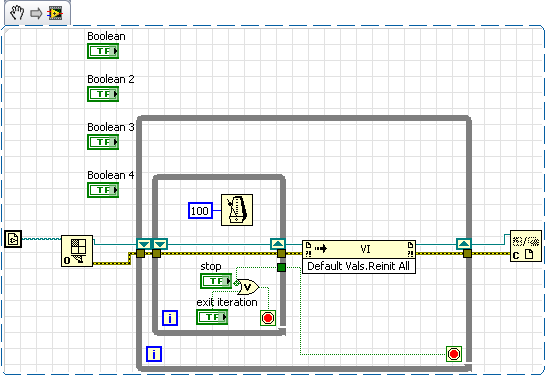Click the gray arrow snippet icon

point(36,14)
